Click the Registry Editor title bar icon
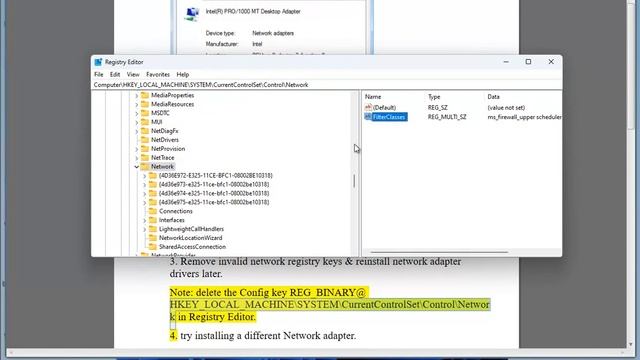 pyautogui.click(x=98, y=62)
